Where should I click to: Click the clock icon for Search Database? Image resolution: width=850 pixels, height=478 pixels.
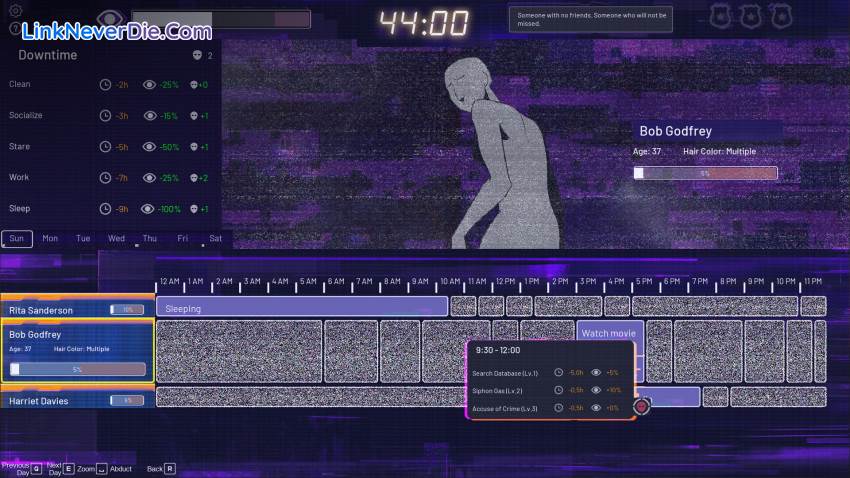[x=558, y=373]
